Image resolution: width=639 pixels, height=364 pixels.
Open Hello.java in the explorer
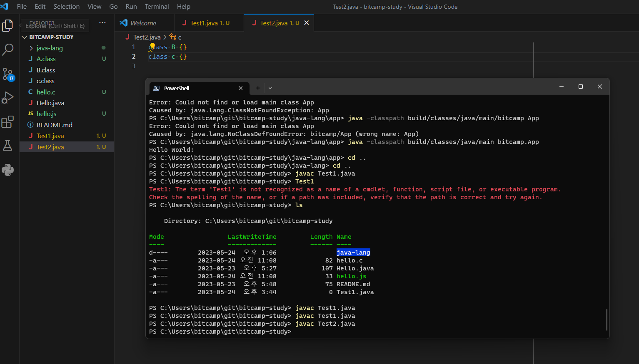click(67, 103)
